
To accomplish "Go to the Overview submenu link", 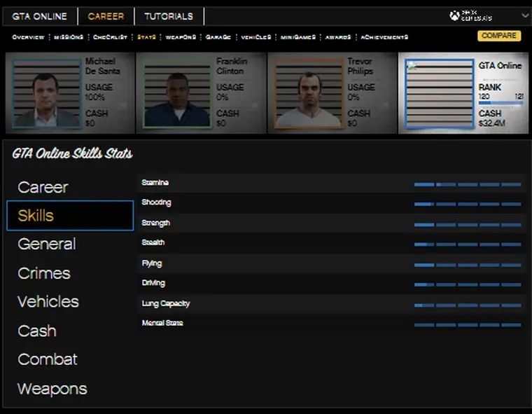I will point(29,37).
